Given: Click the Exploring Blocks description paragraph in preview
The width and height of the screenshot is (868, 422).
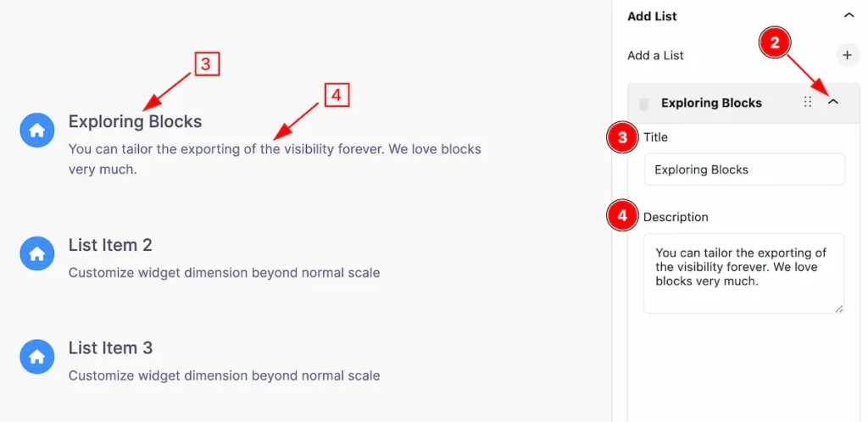Looking at the screenshot, I should pyautogui.click(x=275, y=159).
